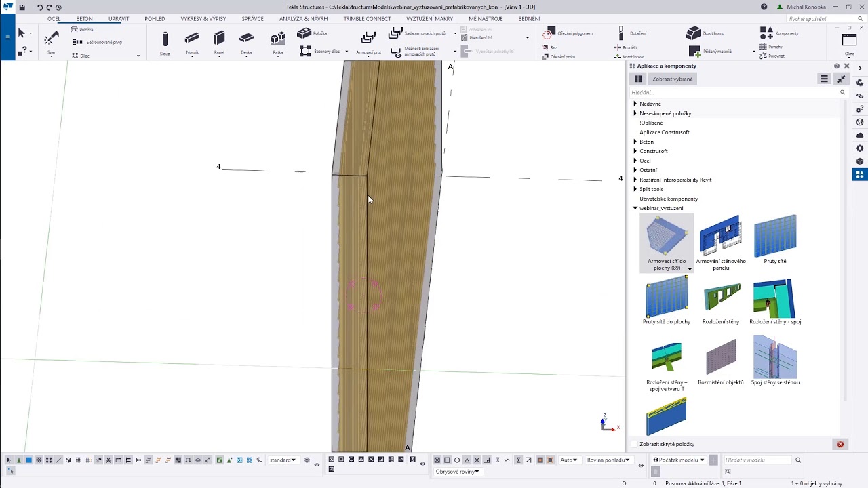Open the TRIMBLE CONNECT tab
The image size is (868, 488).
[367, 19]
